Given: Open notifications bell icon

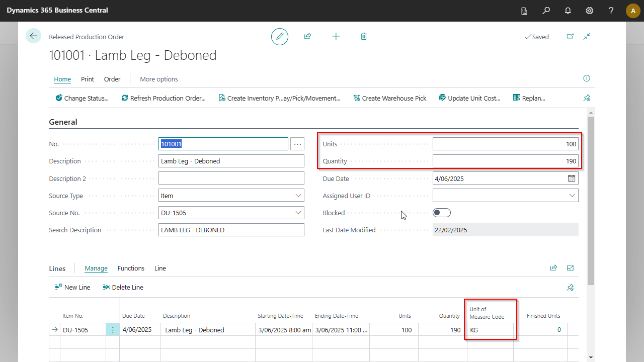Looking at the screenshot, I should click(568, 10).
